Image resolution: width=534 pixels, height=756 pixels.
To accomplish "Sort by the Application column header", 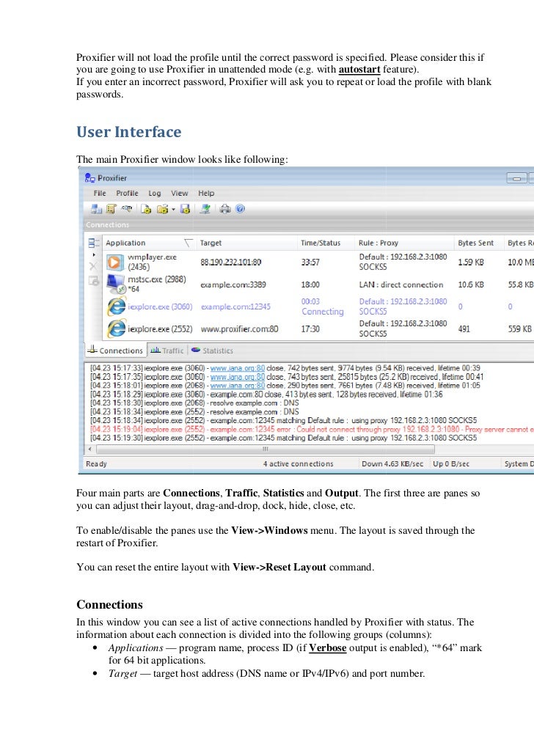I will click(149, 243).
